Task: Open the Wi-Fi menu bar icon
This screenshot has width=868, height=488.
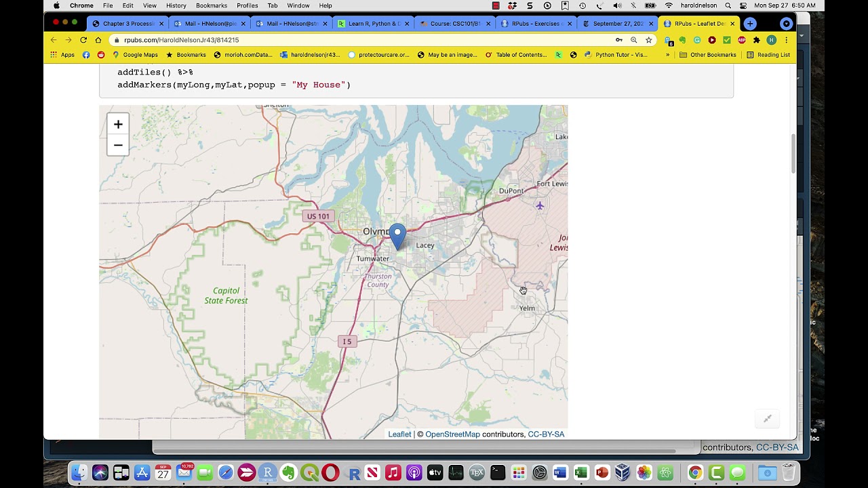Action: click(668, 5)
